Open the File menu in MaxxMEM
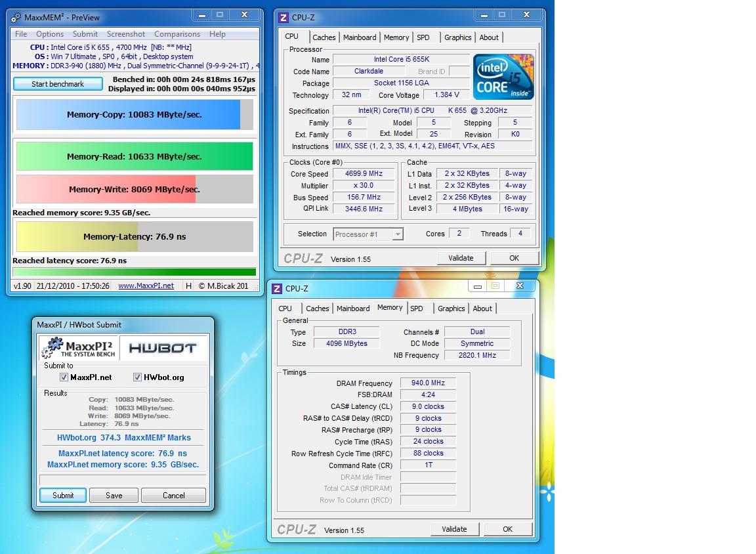The image size is (756, 554). coord(21,33)
